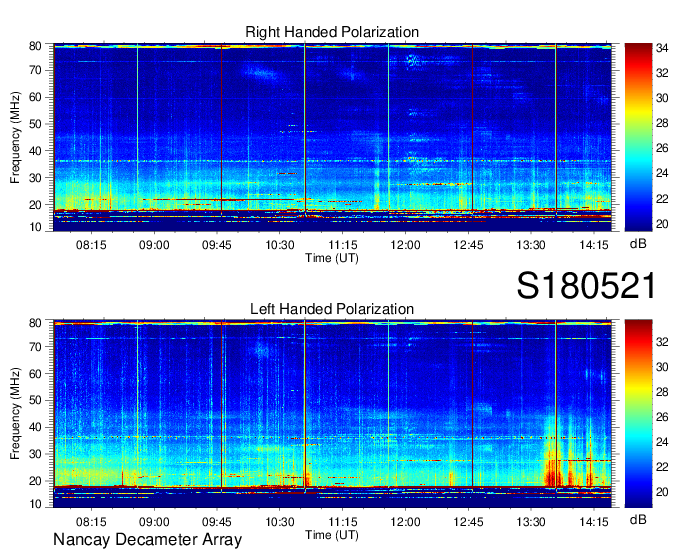Click the 28 dB mark on Right Handed colorbar
Viewport: 680px width, 552px height.
[662, 124]
